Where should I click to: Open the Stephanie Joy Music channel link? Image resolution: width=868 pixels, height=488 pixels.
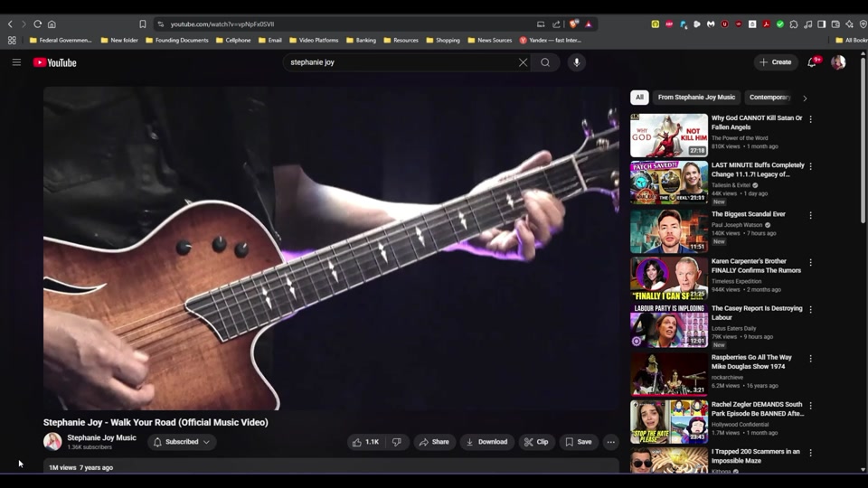[x=101, y=437]
